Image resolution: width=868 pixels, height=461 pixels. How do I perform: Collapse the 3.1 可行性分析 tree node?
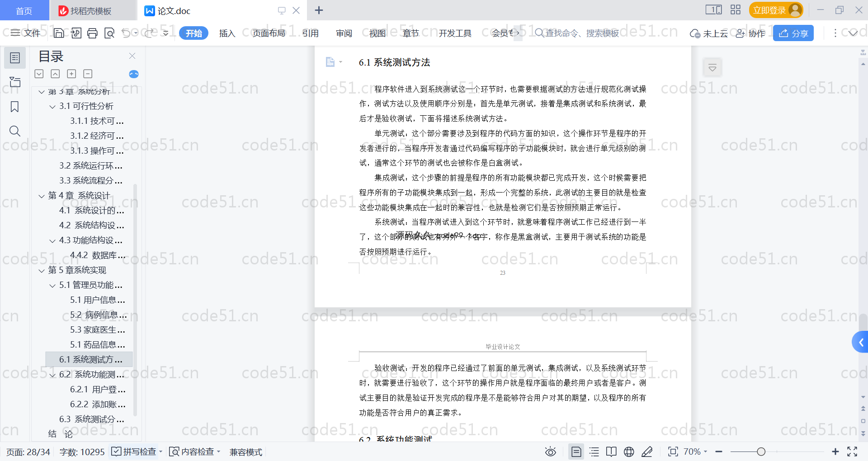click(x=52, y=107)
